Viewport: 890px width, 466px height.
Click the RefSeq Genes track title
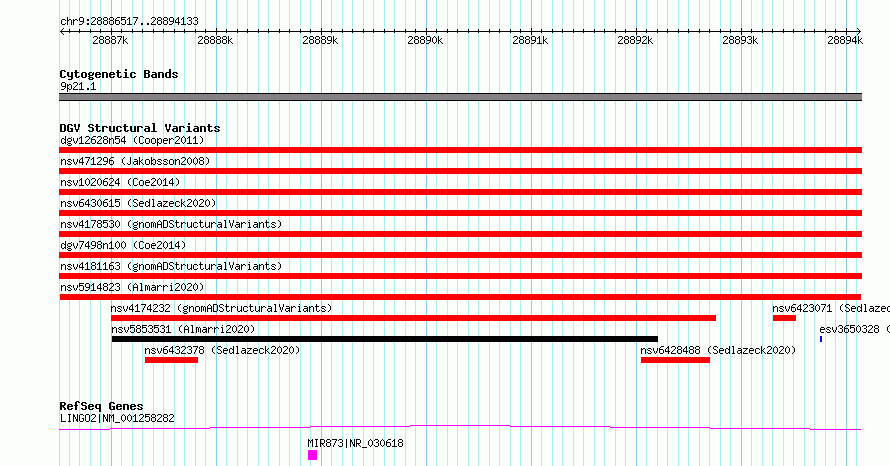(102, 406)
